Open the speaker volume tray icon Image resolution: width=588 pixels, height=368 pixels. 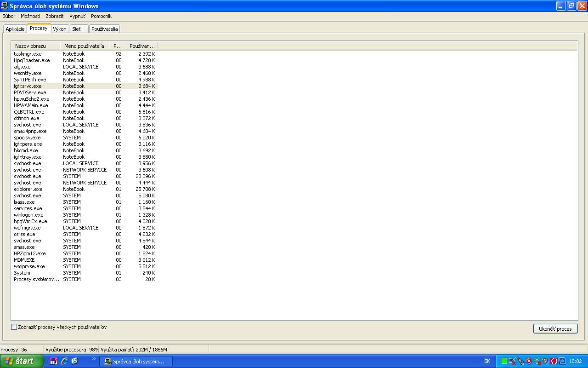[x=545, y=361]
